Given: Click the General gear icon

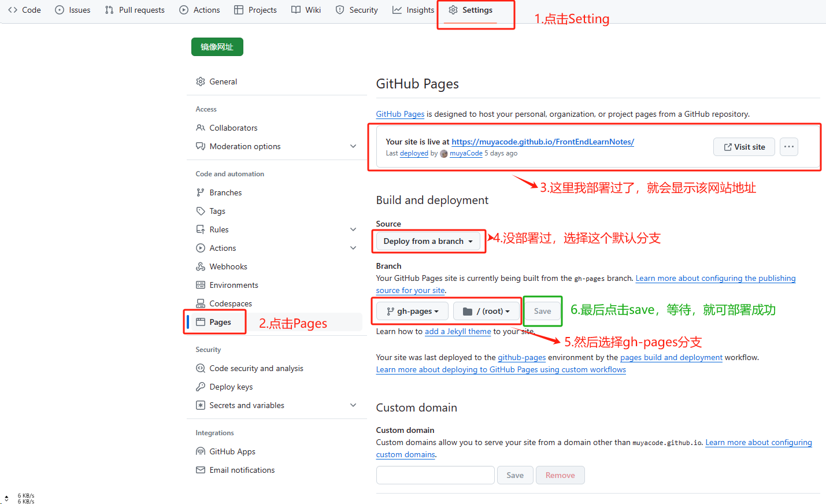Looking at the screenshot, I should coord(201,81).
